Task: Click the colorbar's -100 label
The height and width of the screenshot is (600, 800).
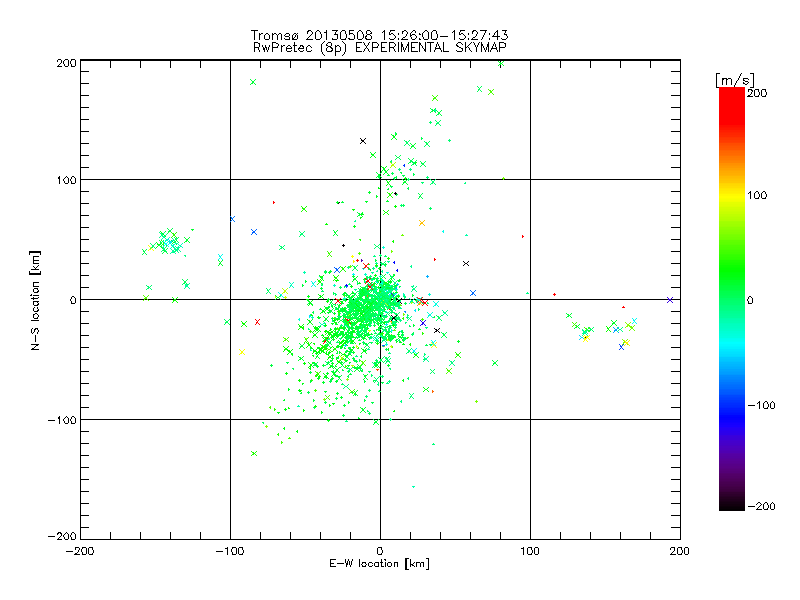Action: click(x=761, y=405)
